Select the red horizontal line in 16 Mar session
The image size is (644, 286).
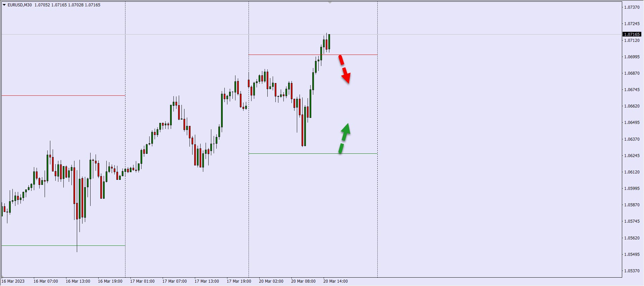tap(63, 96)
